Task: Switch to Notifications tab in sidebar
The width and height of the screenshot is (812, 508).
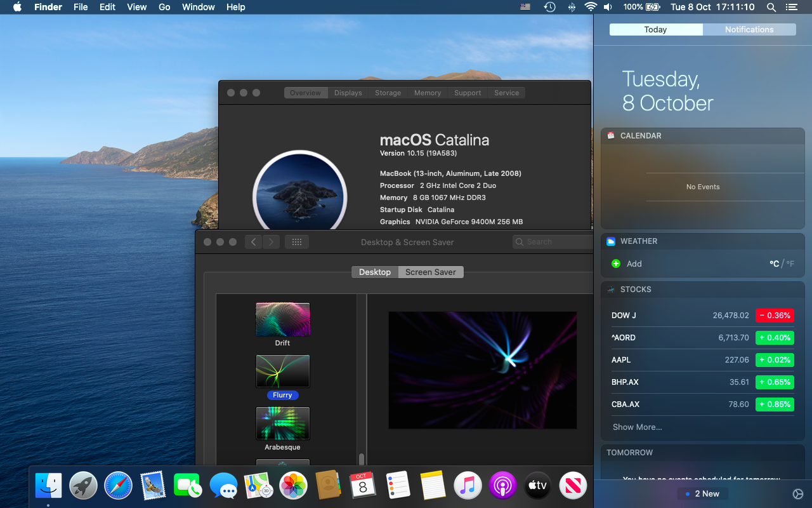Action: [749, 29]
